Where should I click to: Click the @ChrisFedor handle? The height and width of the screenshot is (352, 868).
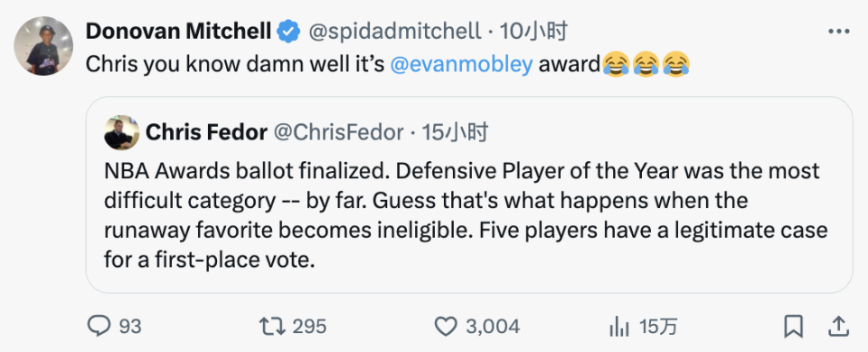(x=339, y=132)
